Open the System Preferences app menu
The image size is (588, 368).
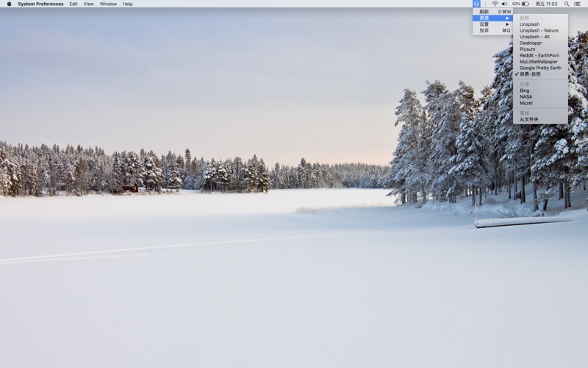40,4
